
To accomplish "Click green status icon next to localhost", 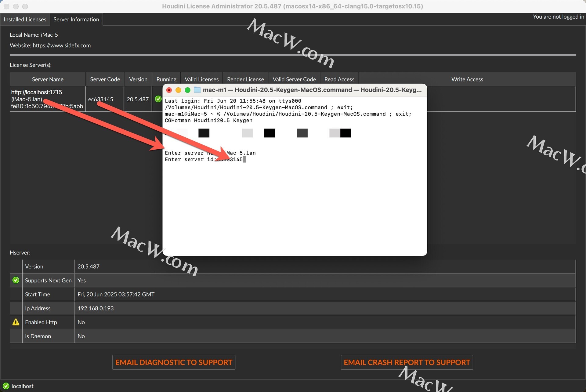I will pos(6,386).
